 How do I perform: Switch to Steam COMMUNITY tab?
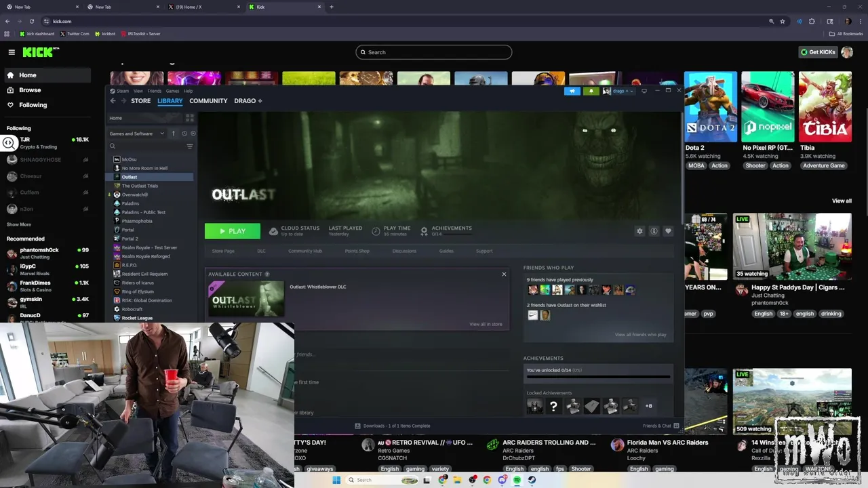208,101
